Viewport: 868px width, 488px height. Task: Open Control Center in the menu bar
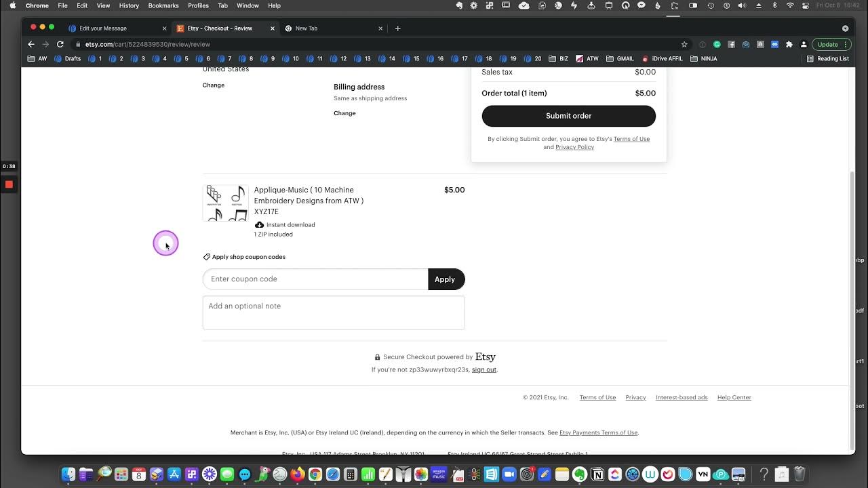805,5
